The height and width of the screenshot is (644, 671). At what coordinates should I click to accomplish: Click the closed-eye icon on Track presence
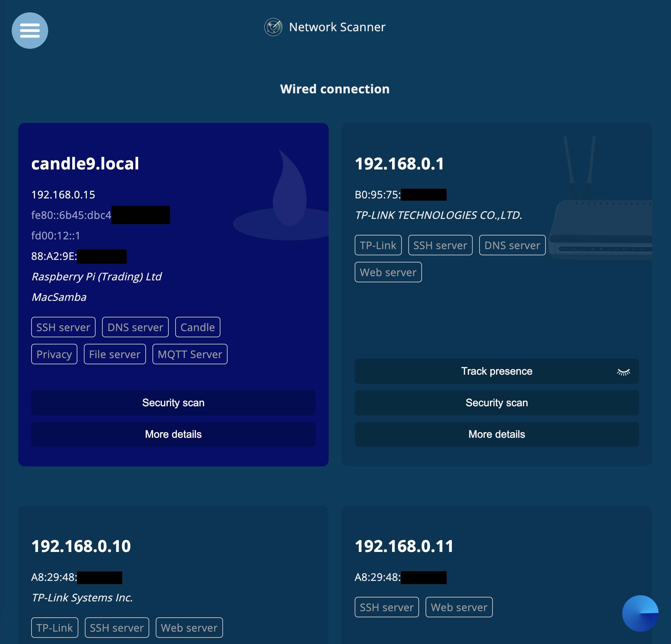pos(623,372)
